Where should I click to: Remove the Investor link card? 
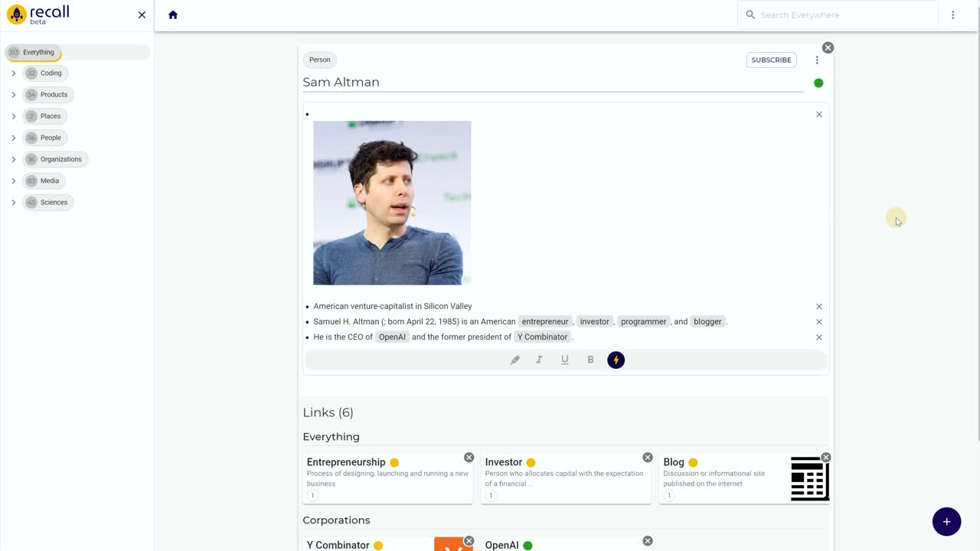(x=648, y=458)
